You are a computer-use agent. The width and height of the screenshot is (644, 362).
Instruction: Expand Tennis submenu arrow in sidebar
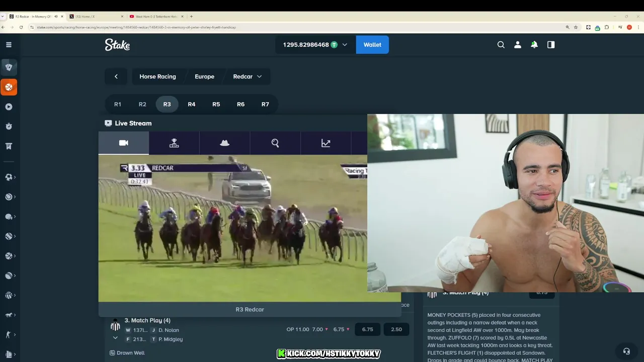(15, 197)
